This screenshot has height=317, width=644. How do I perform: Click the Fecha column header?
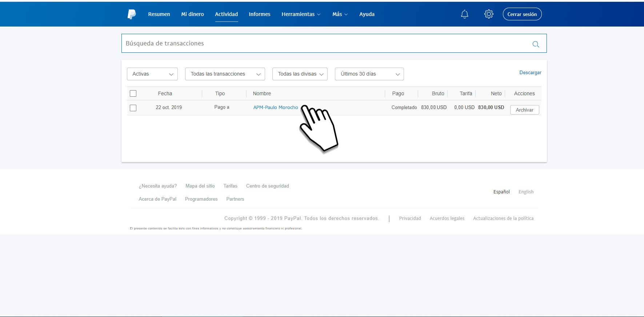tap(165, 93)
